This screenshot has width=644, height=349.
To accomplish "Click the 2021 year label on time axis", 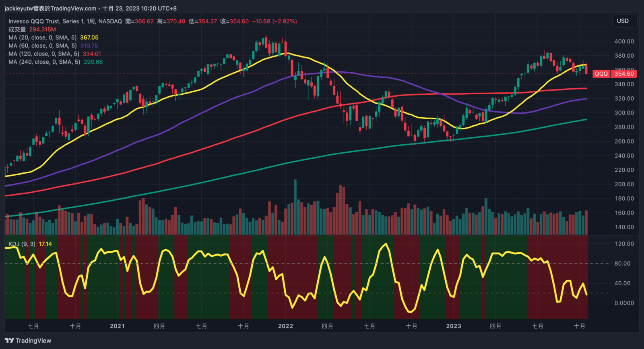I will 117,326.
